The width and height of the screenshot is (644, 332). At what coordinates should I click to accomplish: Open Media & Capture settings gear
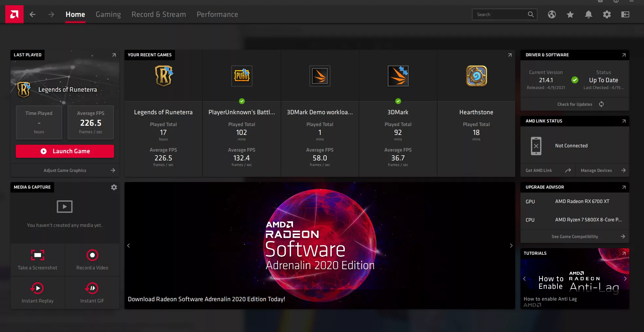point(114,187)
